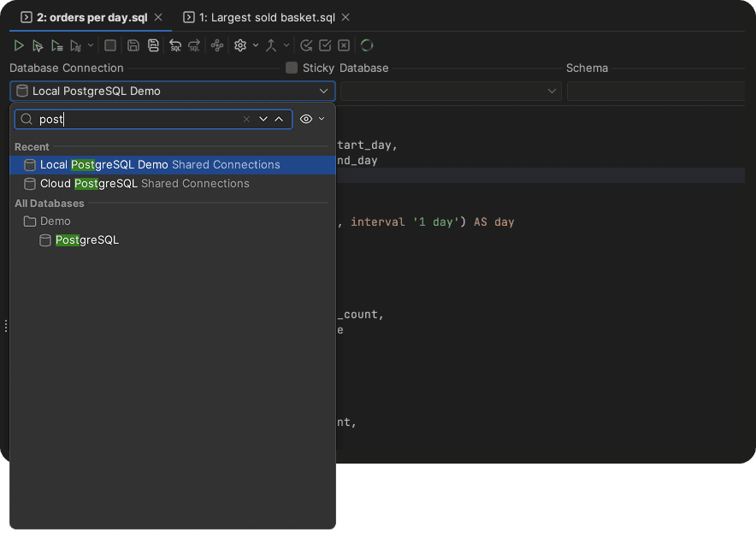Viewport: 756px width, 538px height.
Task: Click the Rollback X box icon
Action: coord(344,45)
